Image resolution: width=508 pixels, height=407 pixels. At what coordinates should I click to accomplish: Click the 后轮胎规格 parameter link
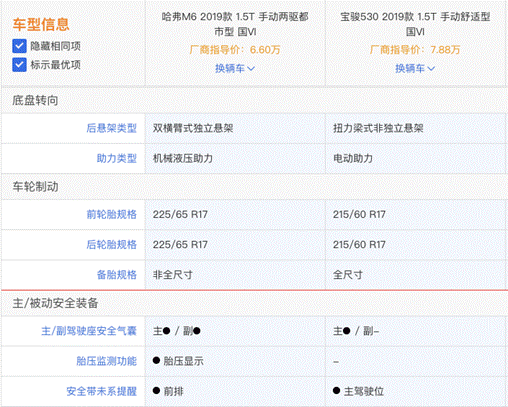tap(111, 244)
